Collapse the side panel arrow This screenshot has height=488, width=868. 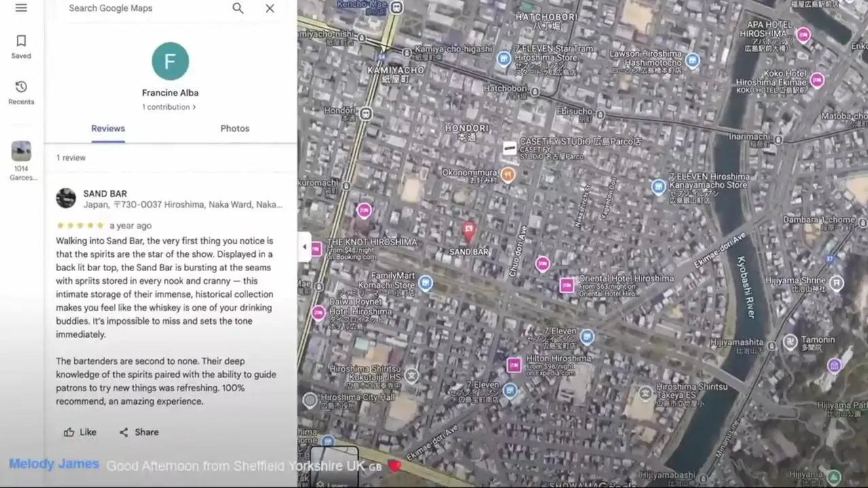pyautogui.click(x=304, y=247)
